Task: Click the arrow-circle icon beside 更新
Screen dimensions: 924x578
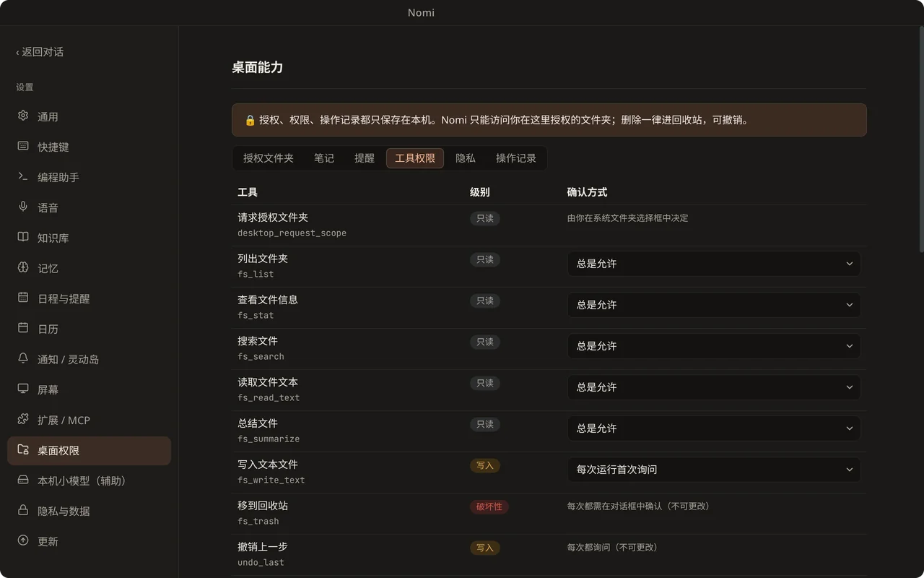Action: 23,540
